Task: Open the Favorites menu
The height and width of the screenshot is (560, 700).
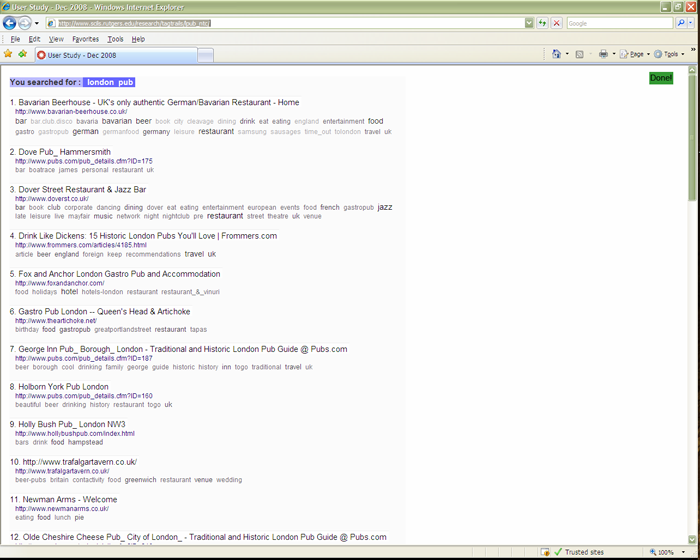Action: [x=85, y=39]
